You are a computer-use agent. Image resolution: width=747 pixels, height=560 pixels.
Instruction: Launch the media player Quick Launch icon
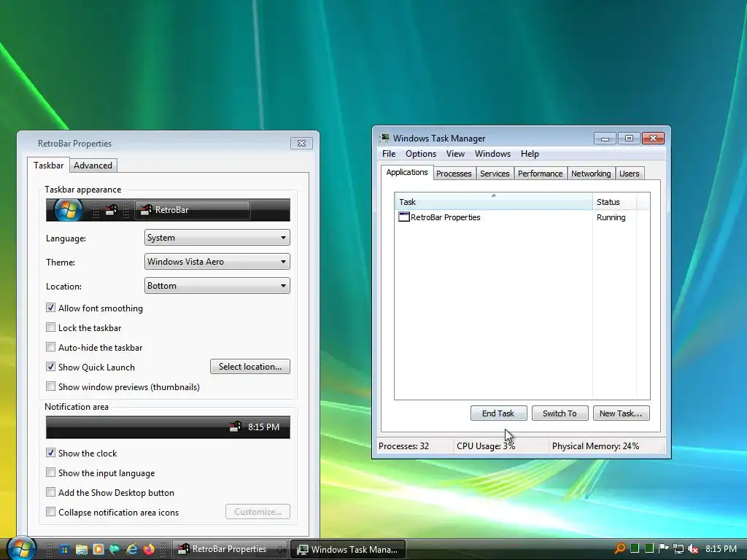(x=98, y=550)
